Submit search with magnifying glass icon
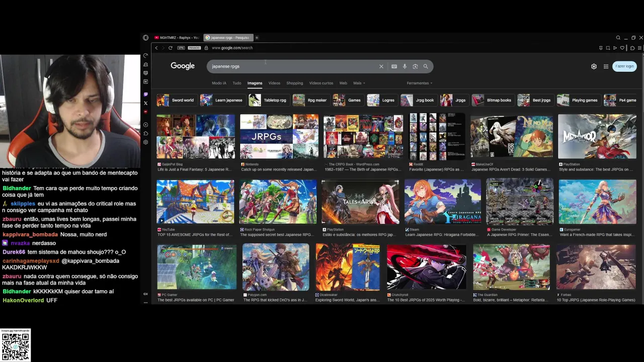The height and width of the screenshot is (362, 644). tap(426, 66)
